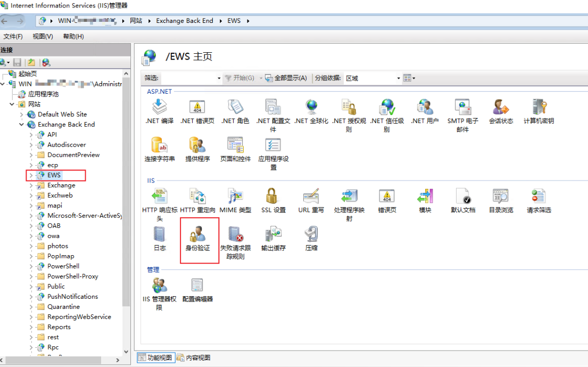Switch to the 内容视图 tab
Image resolution: width=588 pixels, height=367 pixels.
pos(194,357)
